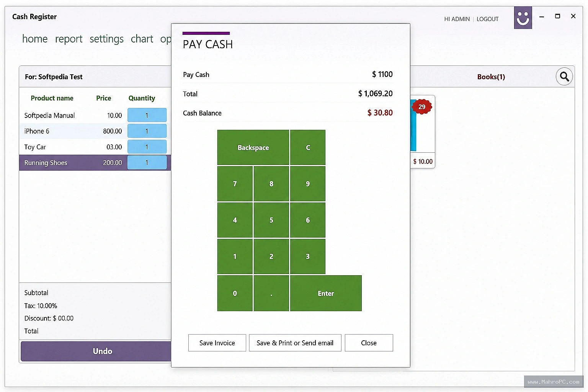
Task: Click quantity box for iPhone 6
Action: click(147, 131)
